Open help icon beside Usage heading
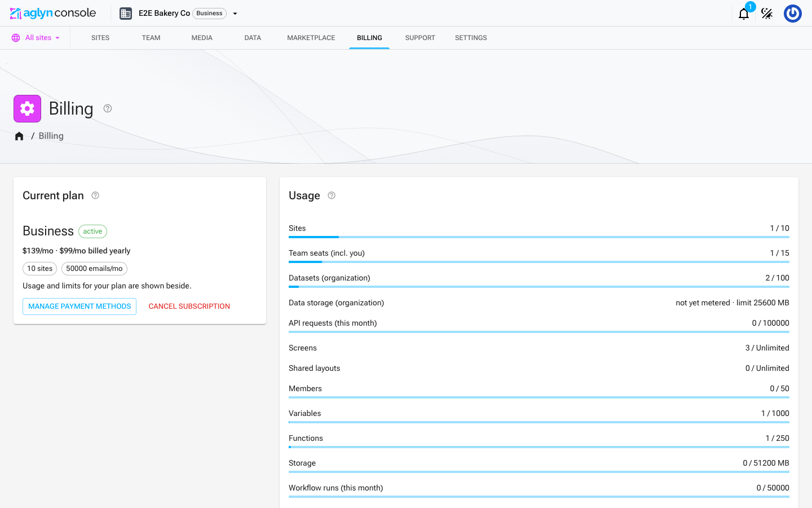The width and height of the screenshot is (812, 508). (x=332, y=195)
